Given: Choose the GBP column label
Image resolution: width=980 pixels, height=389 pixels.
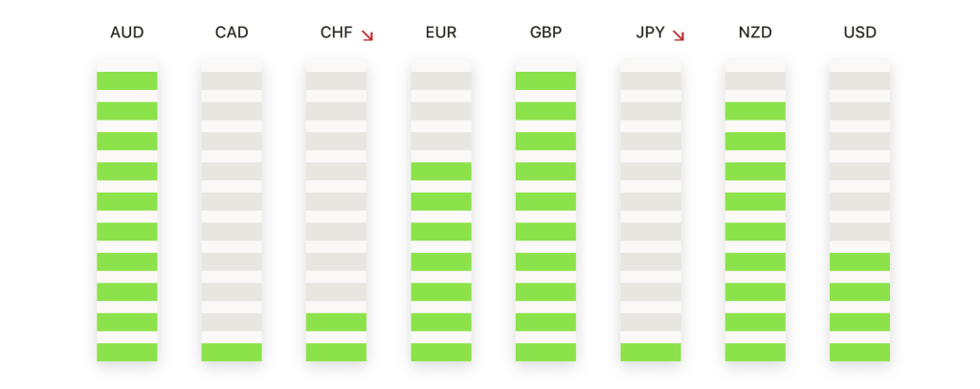Looking at the screenshot, I should coord(546,33).
